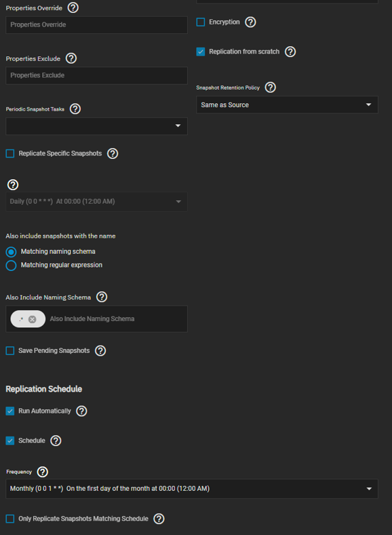Viewport: 392px width, 535px height.
Task: Click help icon next to Run Automatically
Action: click(81, 411)
